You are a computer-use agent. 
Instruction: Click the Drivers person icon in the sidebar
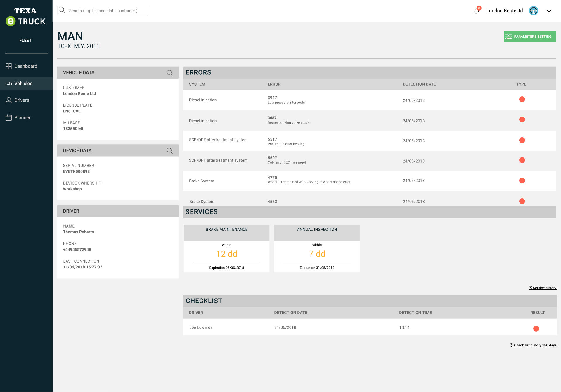pyautogui.click(x=9, y=100)
